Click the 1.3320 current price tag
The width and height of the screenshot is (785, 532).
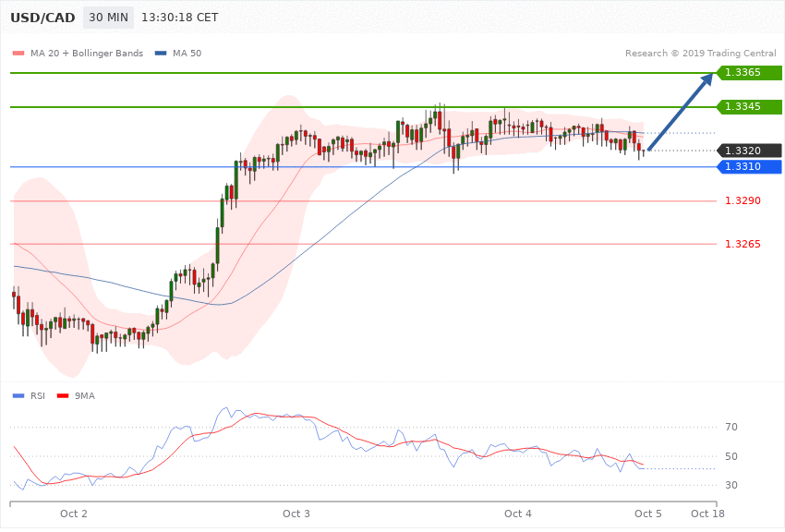pos(750,151)
